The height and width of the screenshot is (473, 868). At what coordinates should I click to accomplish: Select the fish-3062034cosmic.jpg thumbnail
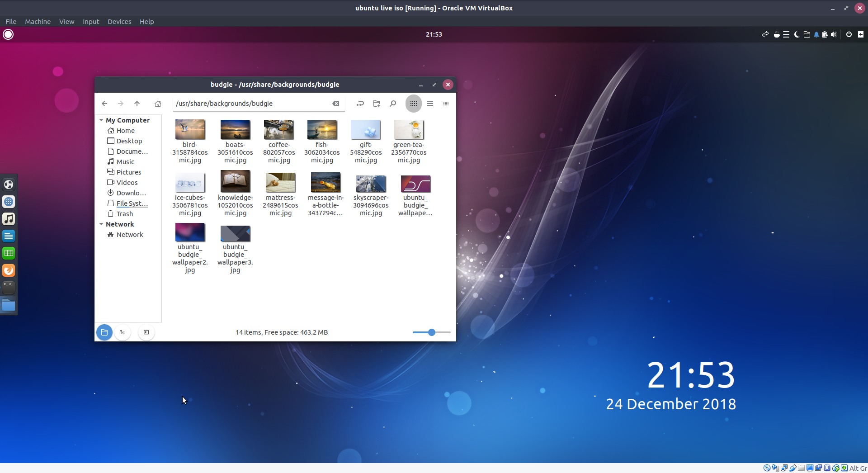click(x=322, y=129)
